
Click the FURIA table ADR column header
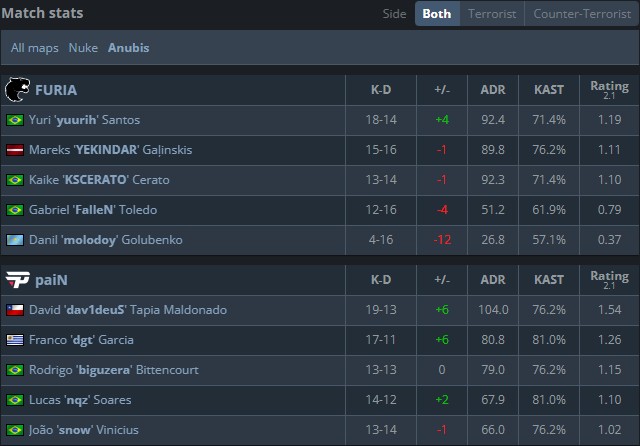pyautogui.click(x=493, y=90)
